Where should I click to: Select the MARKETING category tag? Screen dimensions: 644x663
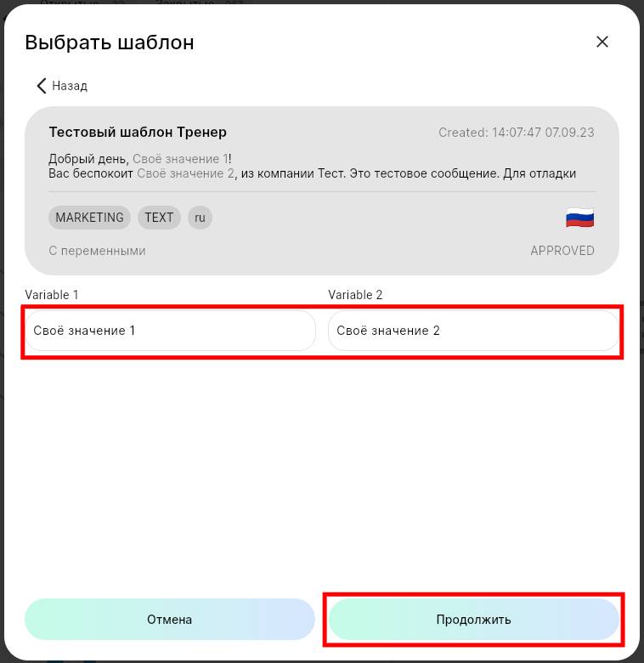[89, 218]
